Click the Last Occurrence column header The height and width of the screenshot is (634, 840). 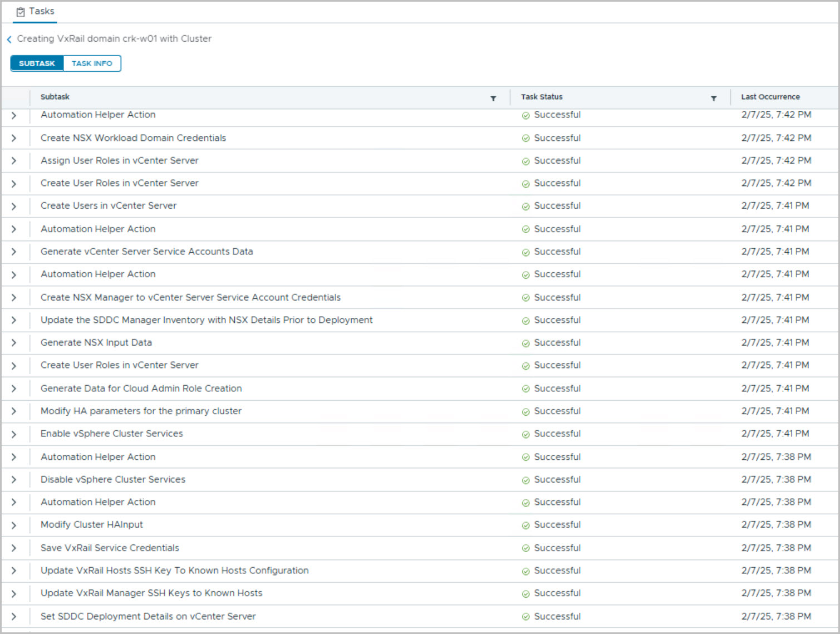pos(770,97)
